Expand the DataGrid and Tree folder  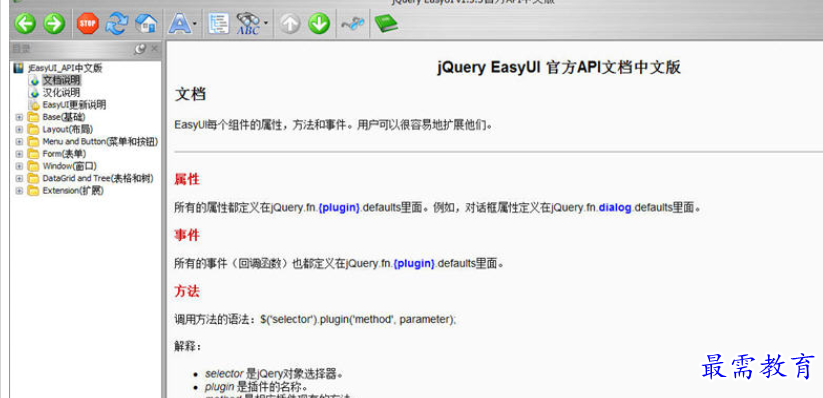pyautogui.click(x=19, y=179)
